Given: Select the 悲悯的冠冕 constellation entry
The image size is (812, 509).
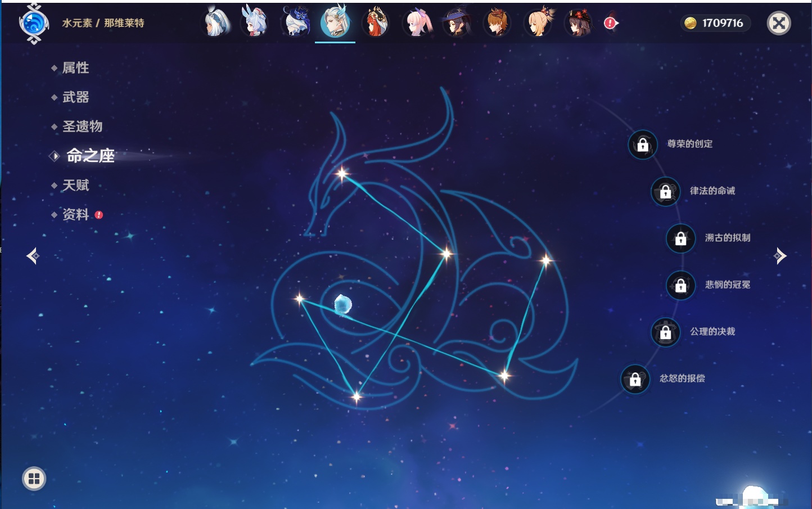Looking at the screenshot, I should pyautogui.click(x=680, y=285).
